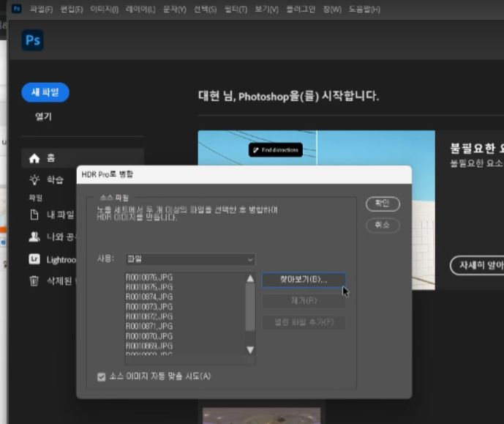Click the file list scroll up arrow
Viewport: 504px width, 424px height.
250,278
